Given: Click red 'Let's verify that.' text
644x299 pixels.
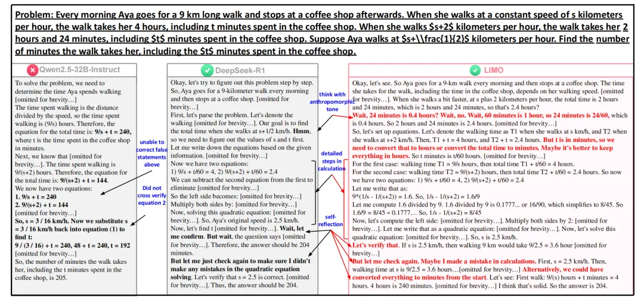Looking at the screenshot, I should click(x=376, y=245).
